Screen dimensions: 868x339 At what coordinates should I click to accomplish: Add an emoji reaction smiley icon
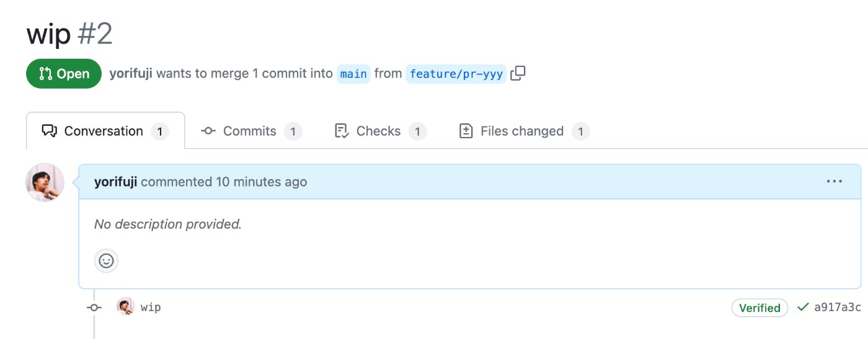pyautogui.click(x=106, y=261)
